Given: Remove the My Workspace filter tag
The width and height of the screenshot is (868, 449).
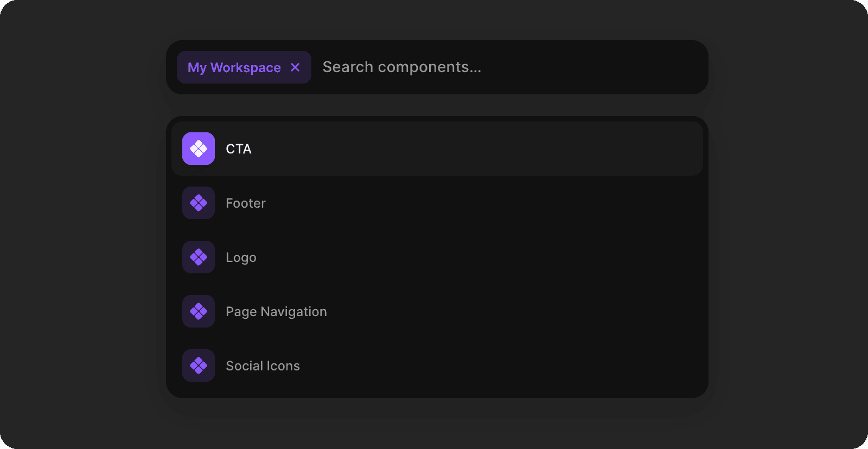Looking at the screenshot, I should pyautogui.click(x=295, y=67).
